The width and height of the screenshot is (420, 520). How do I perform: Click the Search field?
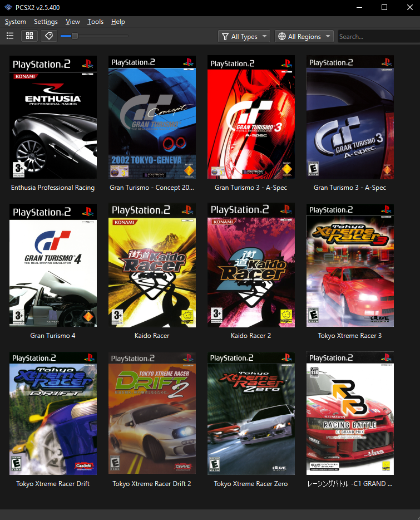[379, 36]
